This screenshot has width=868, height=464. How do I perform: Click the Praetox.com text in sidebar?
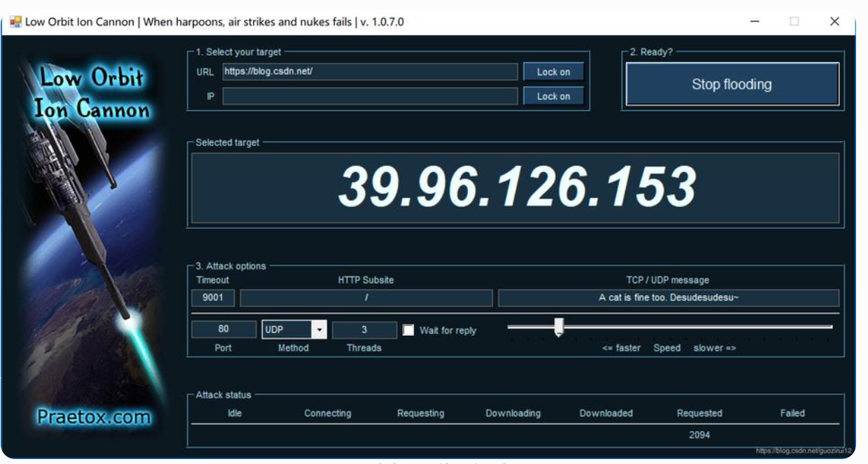pyautogui.click(x=94, y=418)
